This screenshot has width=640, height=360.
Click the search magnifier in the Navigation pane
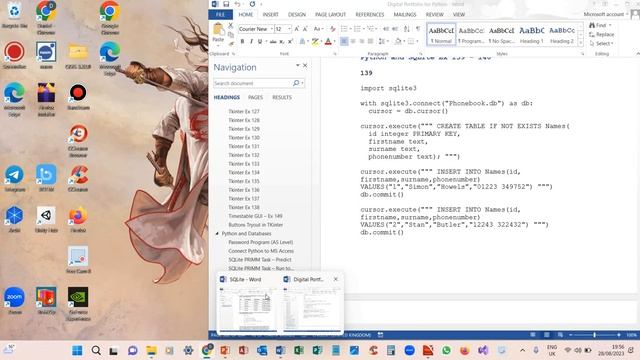[x=296, y=83]
